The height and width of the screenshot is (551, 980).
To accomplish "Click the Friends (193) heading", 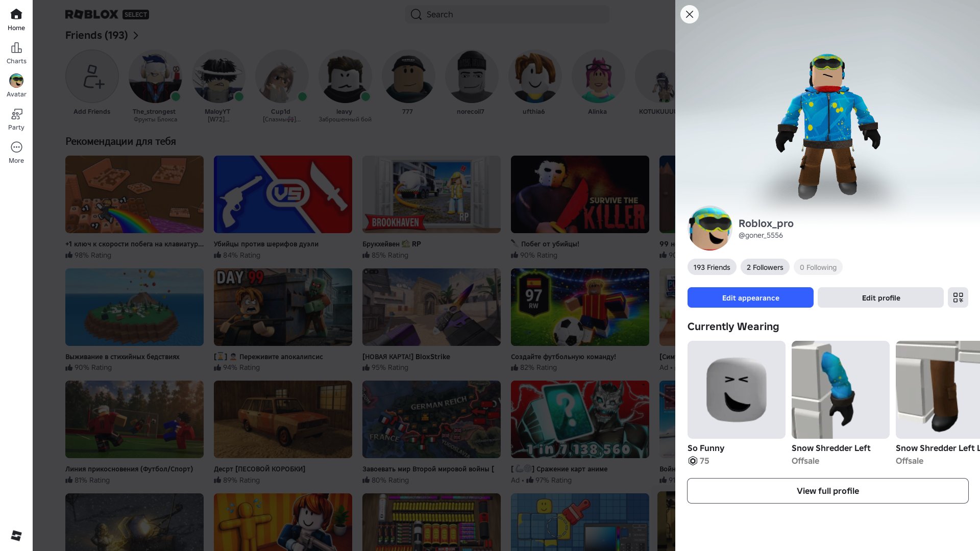I will point(96,35).
